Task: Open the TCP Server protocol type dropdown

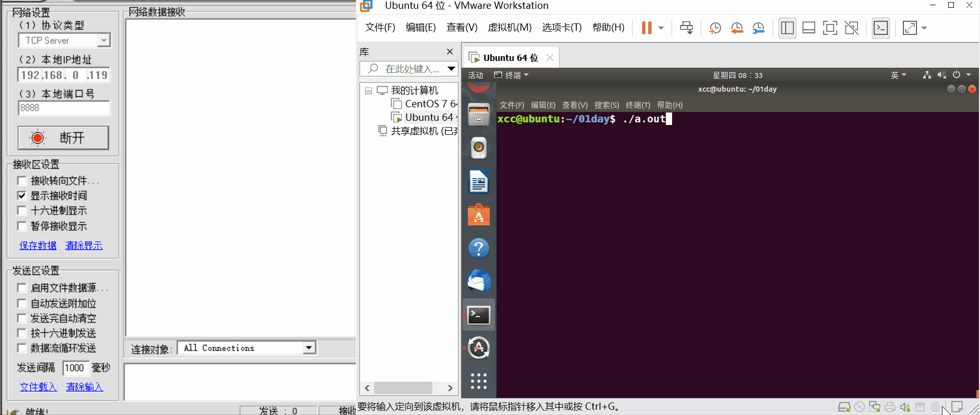Action: point(104,40)
